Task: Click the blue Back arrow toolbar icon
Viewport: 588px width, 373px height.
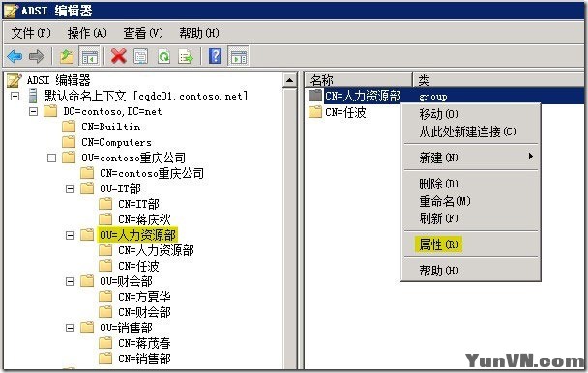Action: point(15,57)
